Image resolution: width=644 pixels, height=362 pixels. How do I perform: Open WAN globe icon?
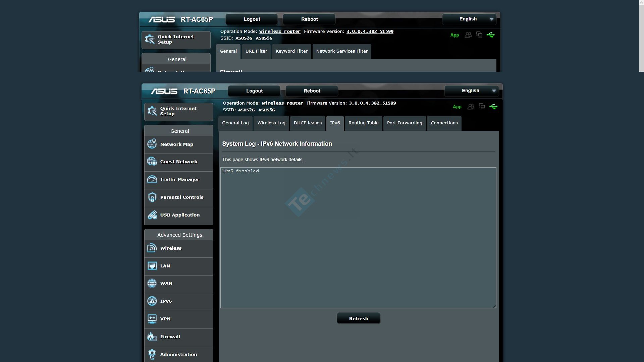point(152,283)
